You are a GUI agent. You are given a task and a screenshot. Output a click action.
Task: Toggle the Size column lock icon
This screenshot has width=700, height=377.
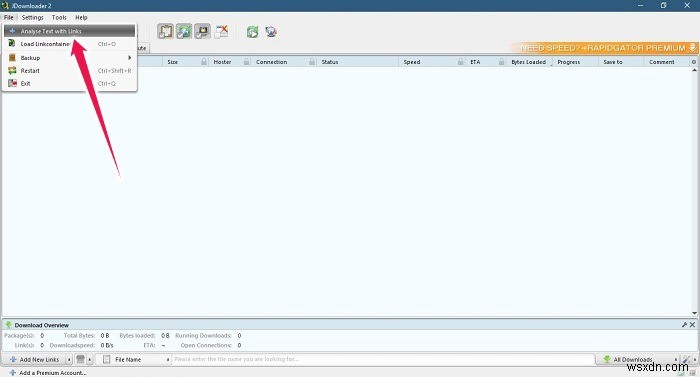(x=204, y=62)
